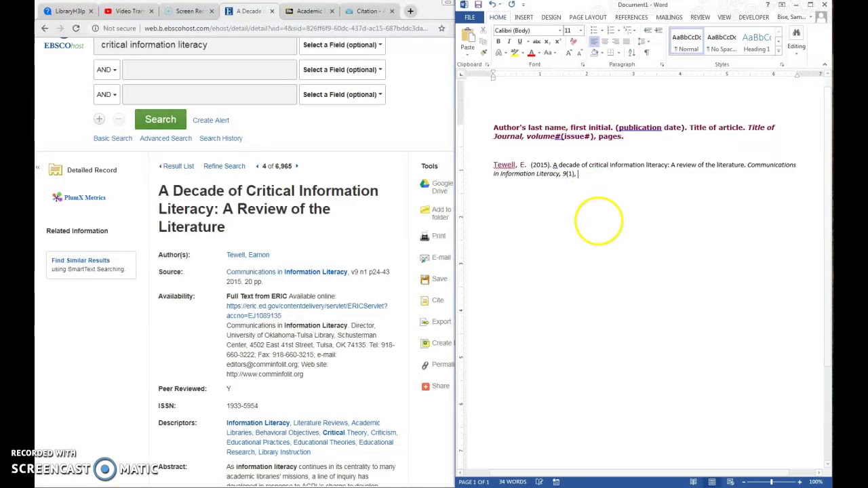Click the Format Painter brush icon
This screenshot has height=488, width=868.
(484, 52)
